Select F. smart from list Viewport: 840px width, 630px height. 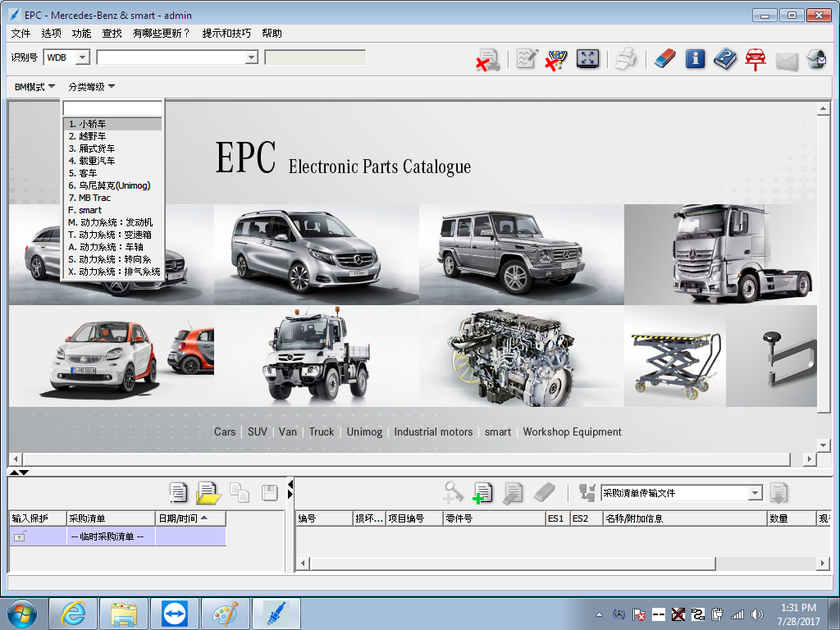click(x=112, y=210)
